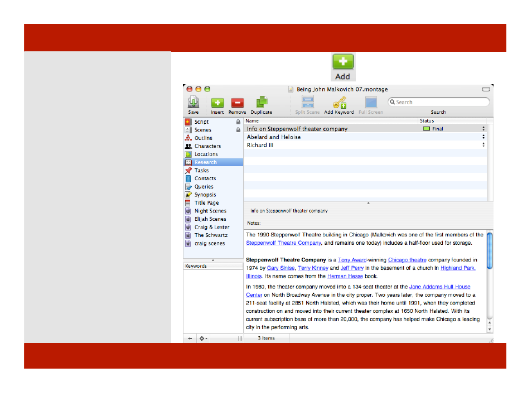The width and height of the screenshot is (532, 411).
Task: Open The Schwartz smart view
Action: click(x=213, y=235)
